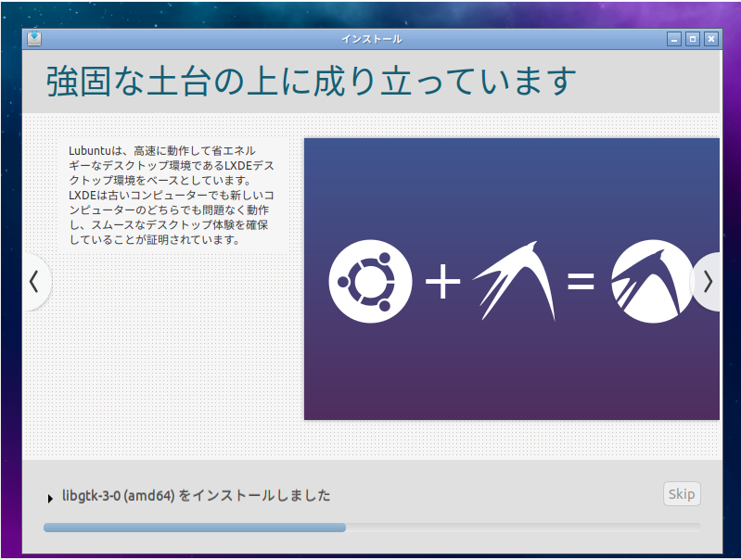The height and width of the screenshot is (560, 741).
Task: Click the Lubuntu logo after equals sign
Action: click(x=652, y=281)
